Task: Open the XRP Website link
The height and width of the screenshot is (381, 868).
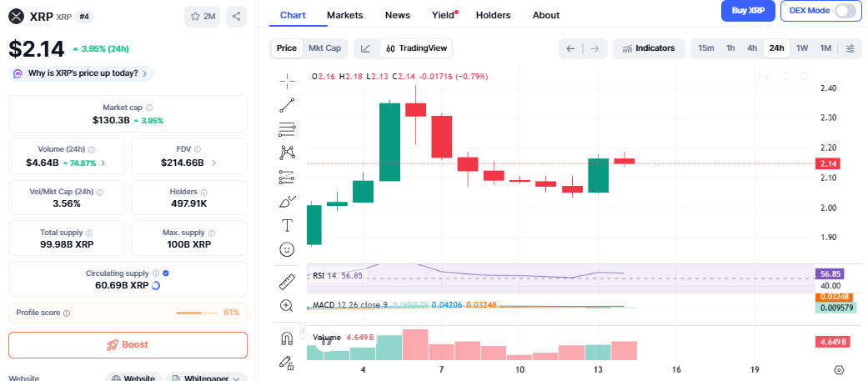Action: coord(133,378)
